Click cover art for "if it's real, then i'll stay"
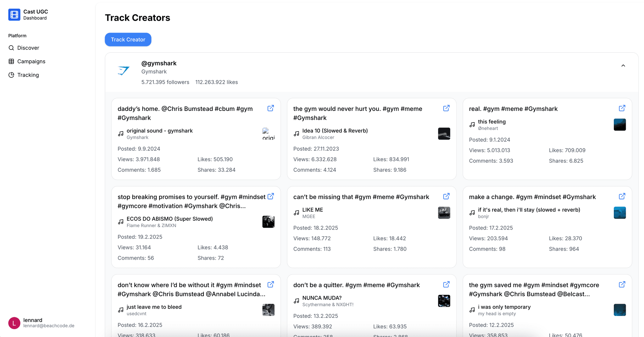The image size is (644, 337). point(620,213)
